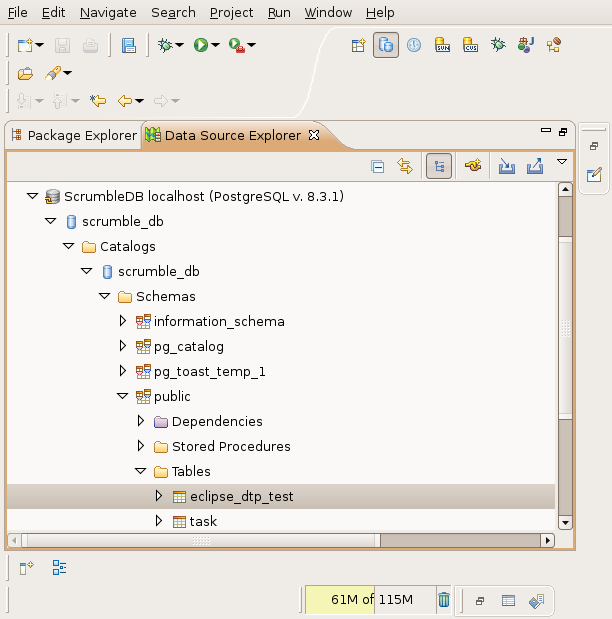The image size is (612, 619).
Task: Open the Search menu
Action: (173, 13)
